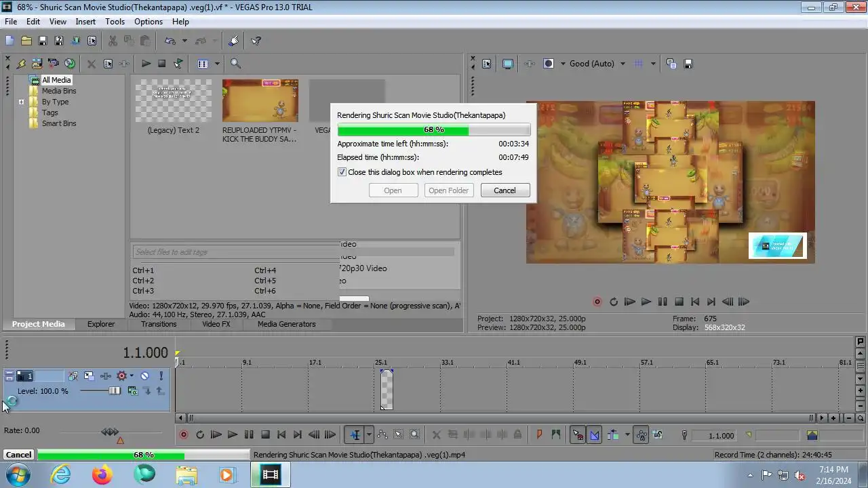Cancel rendering in the dialog box
The width and height of the screenshot is (868, 488).
coord(505,190)
